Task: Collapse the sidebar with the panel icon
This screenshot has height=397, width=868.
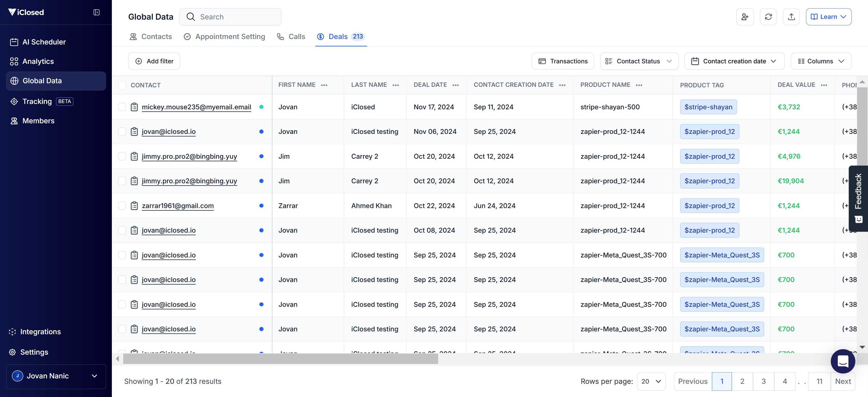Action: tap(96, 12)
